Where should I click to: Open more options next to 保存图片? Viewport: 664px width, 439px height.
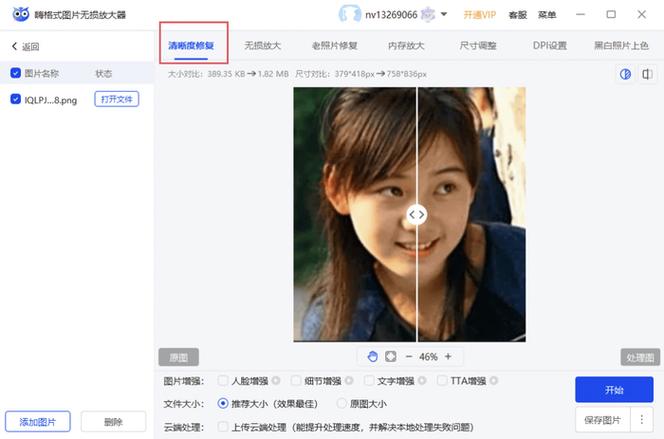click(x=642, y=420)
